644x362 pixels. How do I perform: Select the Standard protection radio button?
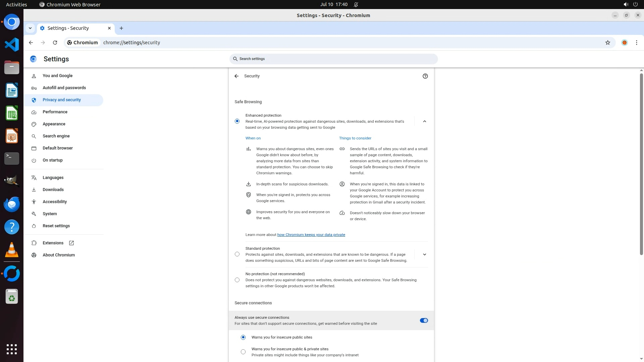pyautogui.click(x=237, y=254)
